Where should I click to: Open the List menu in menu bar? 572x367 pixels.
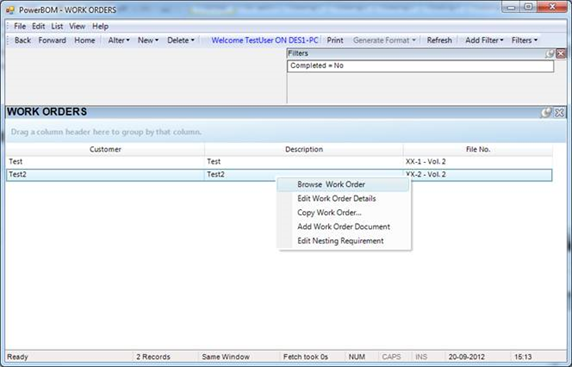[x=57, y=26]
